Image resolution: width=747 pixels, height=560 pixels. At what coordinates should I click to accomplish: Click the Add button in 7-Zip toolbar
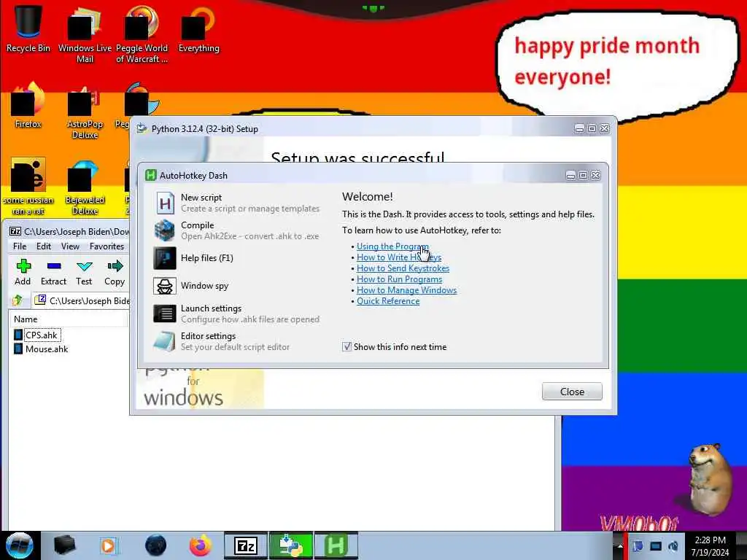(x=23, y=273)
